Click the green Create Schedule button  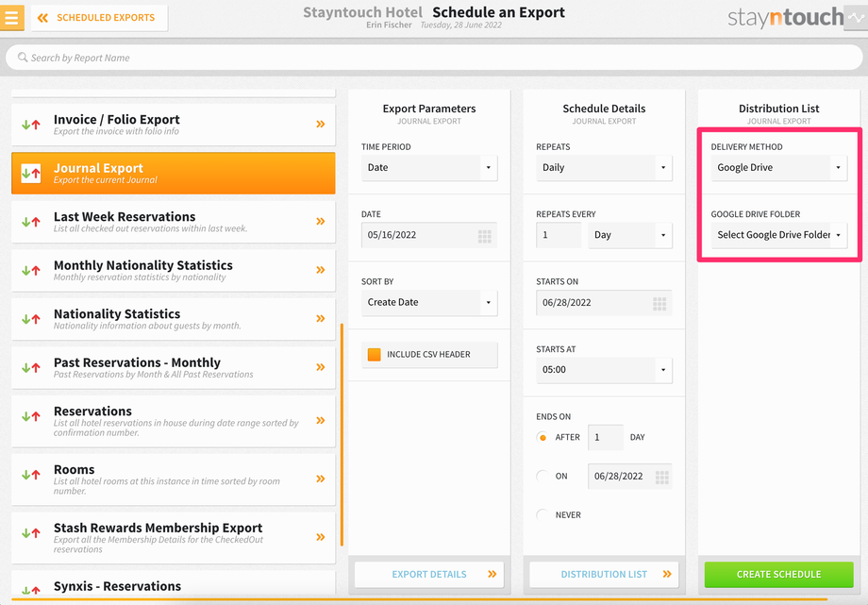pyautogui.click(x=779, y=575)
